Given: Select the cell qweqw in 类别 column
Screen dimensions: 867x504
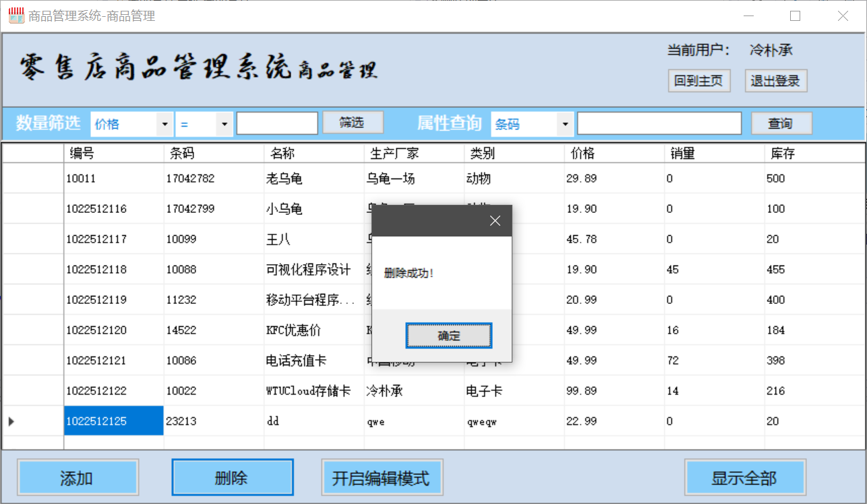Looking at the screenshot, I should coord(514,421).
